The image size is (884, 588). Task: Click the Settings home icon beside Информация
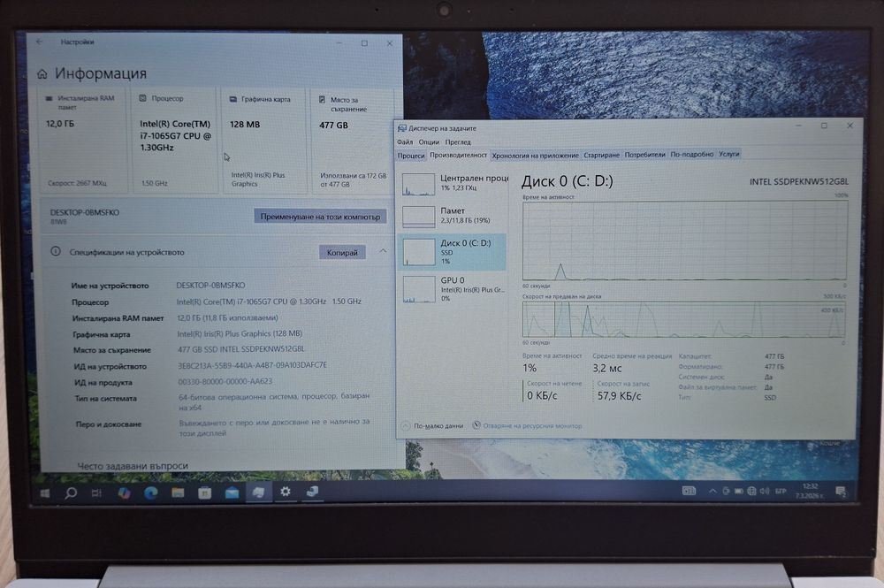click(42, 74)
